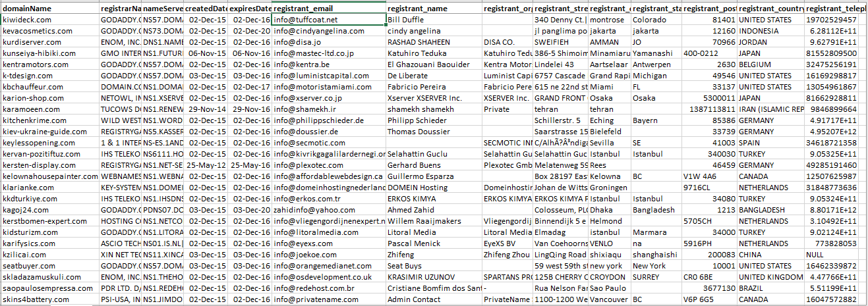Select zahidinfo@yahoo.com email cell

(328, 210)
